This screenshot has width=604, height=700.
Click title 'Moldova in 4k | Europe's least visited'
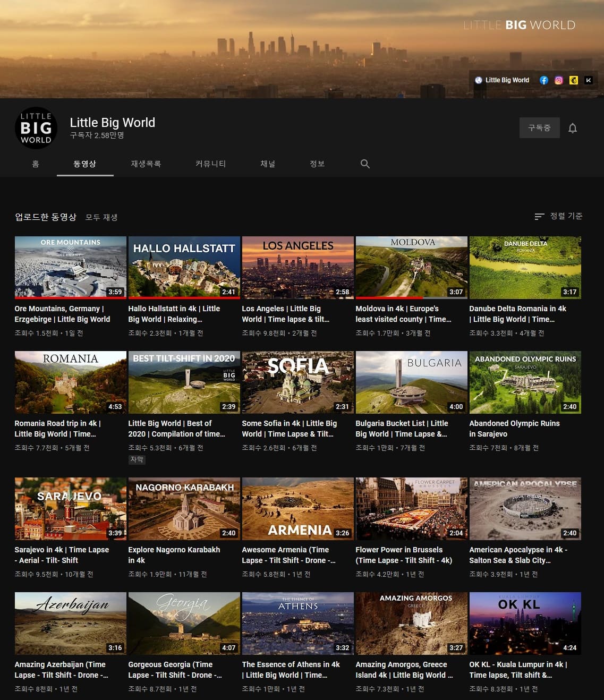point(404,314)
